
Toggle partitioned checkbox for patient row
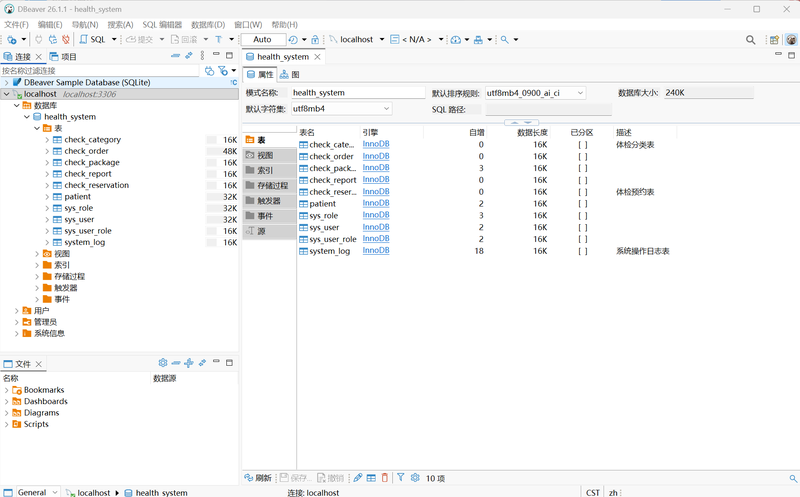583,204
